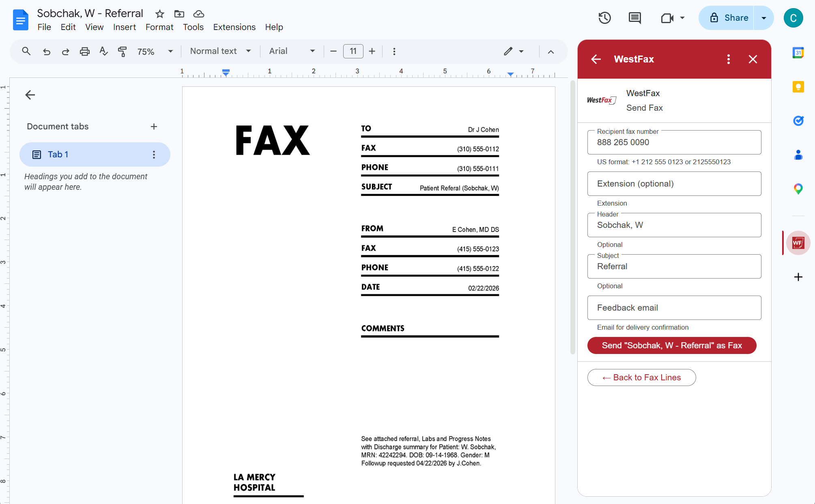Focus the Feedback email field
Image resolution: width=815 pixels, height=504 pixels.
click(x=674, y=308)
